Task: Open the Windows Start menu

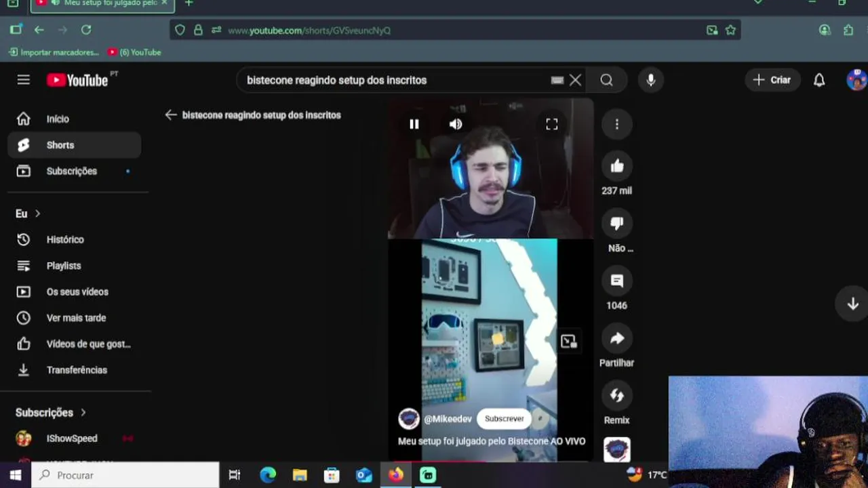Action: pos(15,475)
